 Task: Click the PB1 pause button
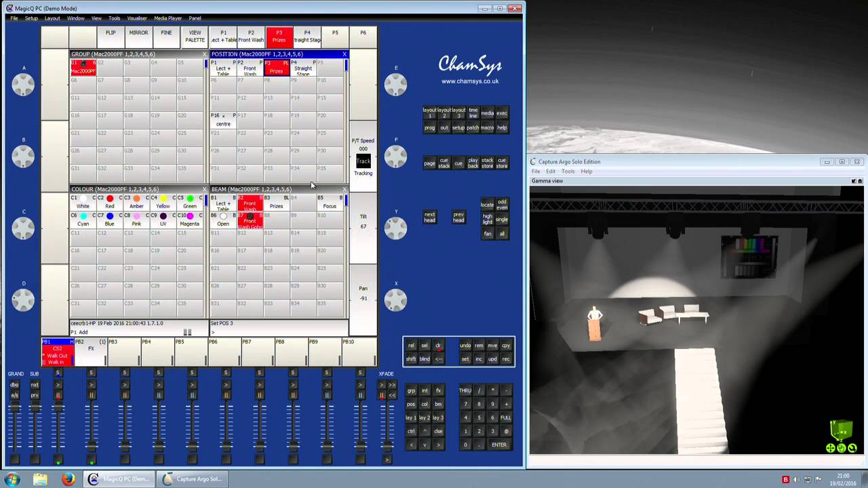(x=58, y=395)
